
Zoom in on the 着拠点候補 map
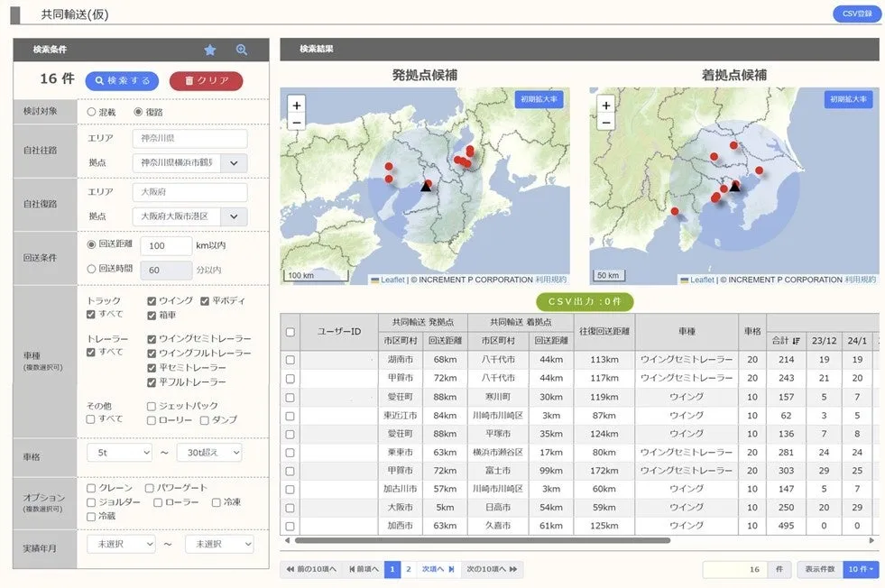[x=606, y=106]
